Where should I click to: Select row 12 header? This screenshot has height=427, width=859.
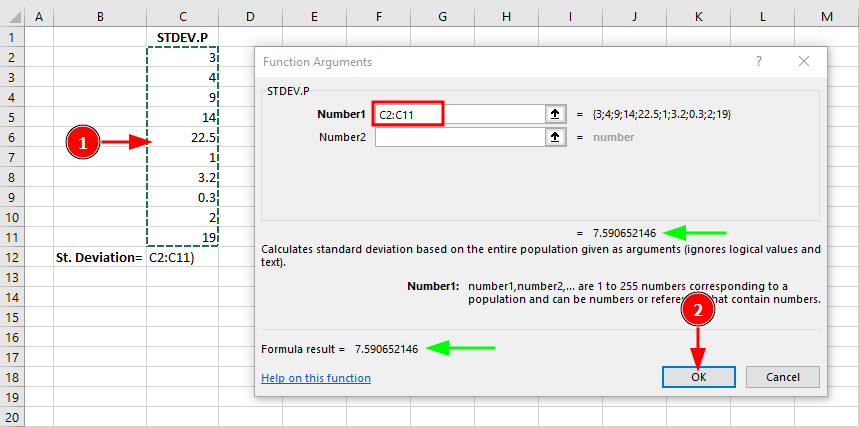pyautogui.click(x=12, y=257)
